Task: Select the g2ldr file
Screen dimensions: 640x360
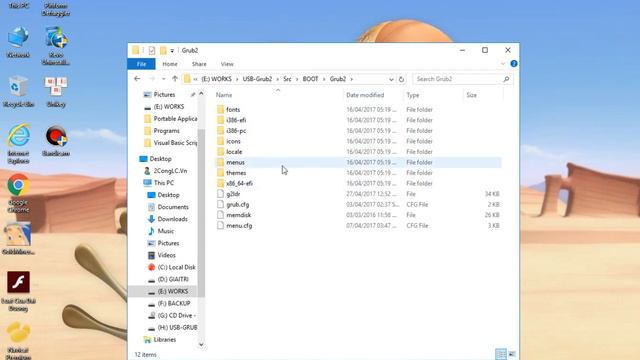Action: pos(233,194)
